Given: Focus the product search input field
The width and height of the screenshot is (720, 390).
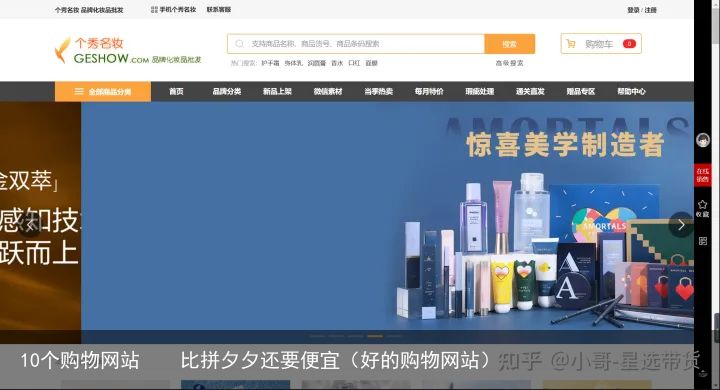Looking at the screenshot, I should pos(356,44).
